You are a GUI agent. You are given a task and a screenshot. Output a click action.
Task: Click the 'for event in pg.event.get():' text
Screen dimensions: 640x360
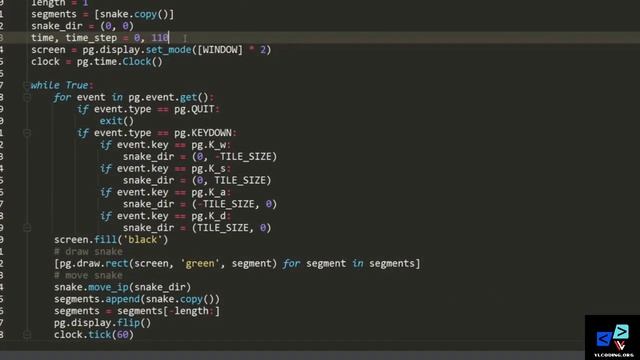coord(134,97)
